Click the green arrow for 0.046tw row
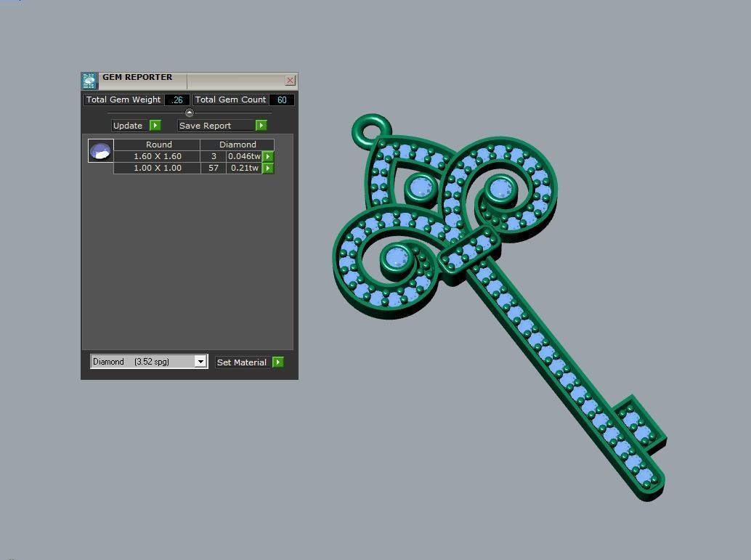751x560 pixels. pos(268,156)
